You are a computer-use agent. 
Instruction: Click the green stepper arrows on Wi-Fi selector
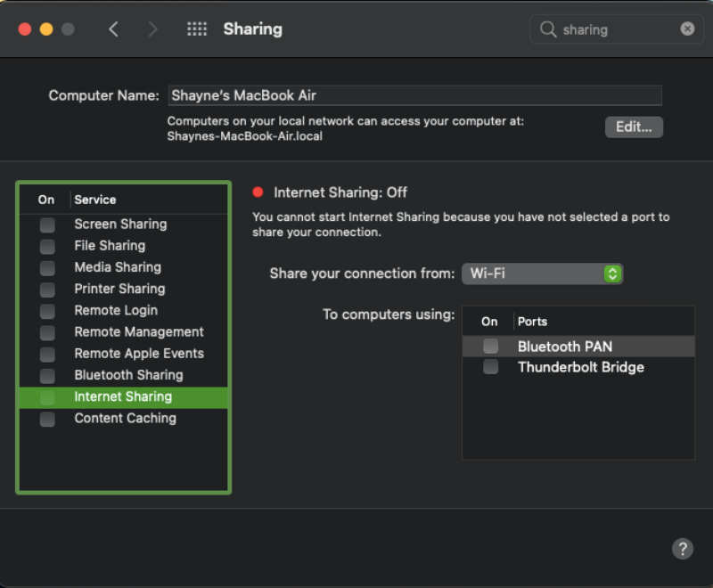click(612, 274)
